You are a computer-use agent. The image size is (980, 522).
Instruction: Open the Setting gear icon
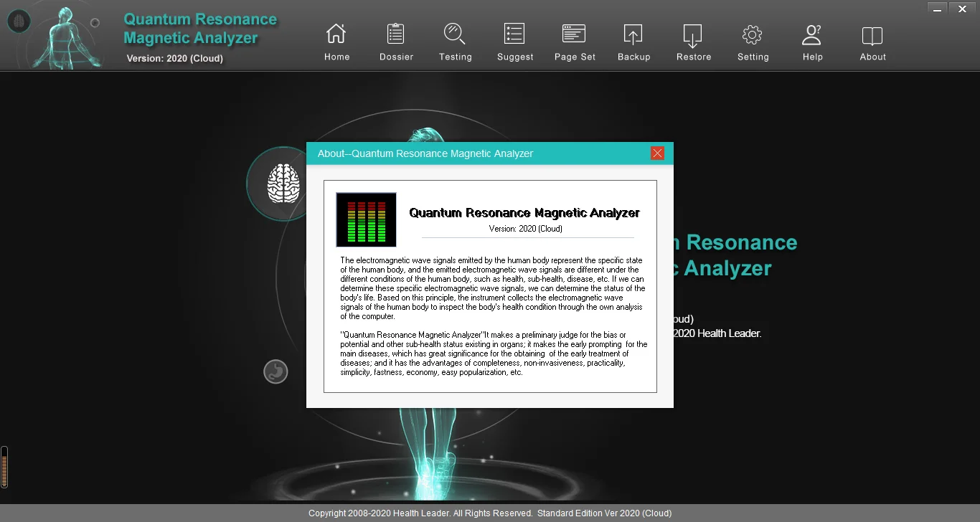(752, 34)
